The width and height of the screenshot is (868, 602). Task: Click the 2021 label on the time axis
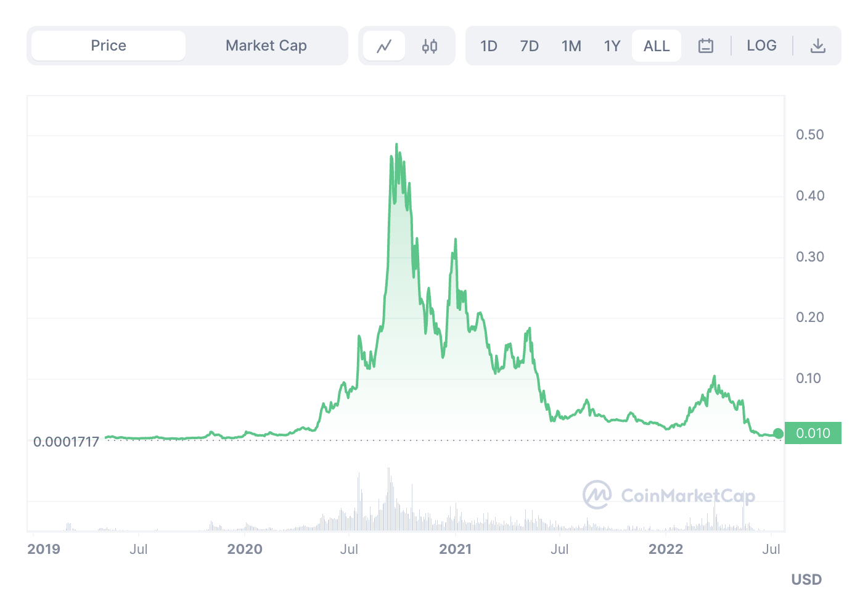click(x=456, y=548)
